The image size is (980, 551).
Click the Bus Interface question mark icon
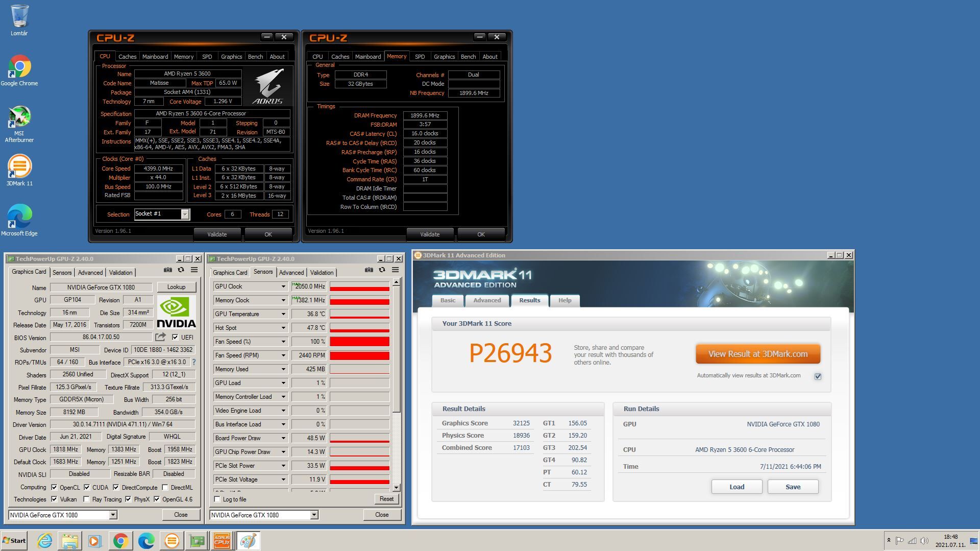[194, 362]
